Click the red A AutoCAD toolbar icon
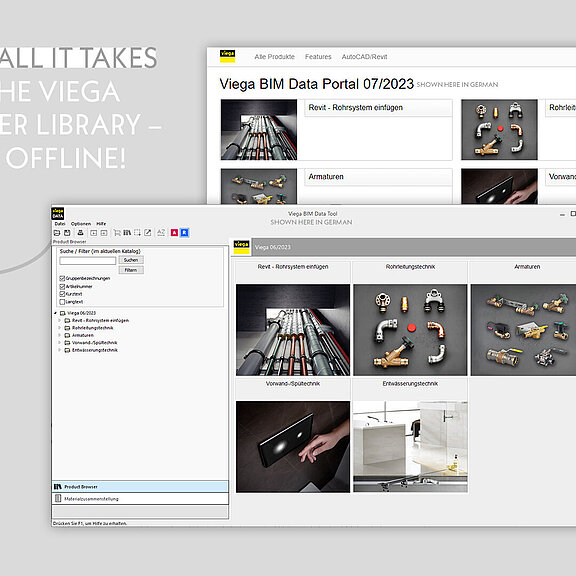The width and height of the screenshot is (576, 576). coord(174,233)
